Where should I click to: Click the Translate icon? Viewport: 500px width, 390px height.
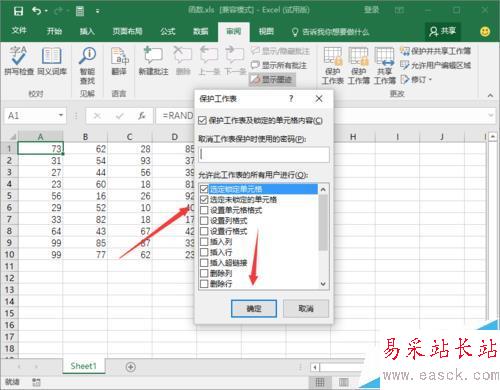119,61
